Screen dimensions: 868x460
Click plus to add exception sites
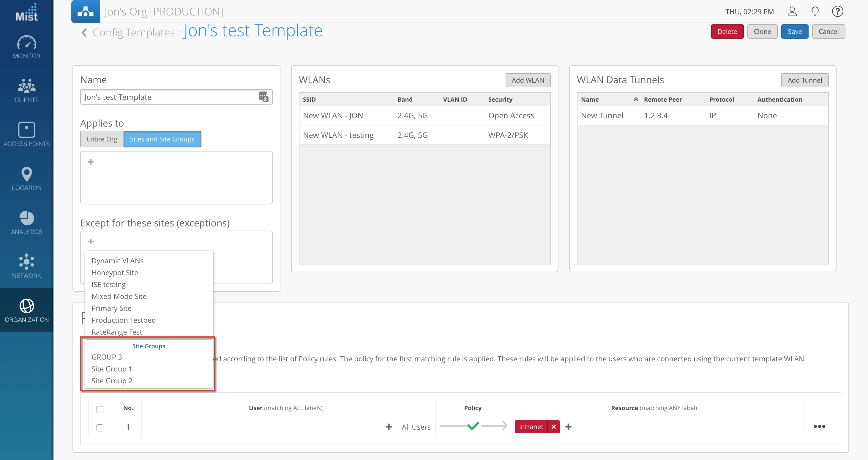(x=91, y=241)
